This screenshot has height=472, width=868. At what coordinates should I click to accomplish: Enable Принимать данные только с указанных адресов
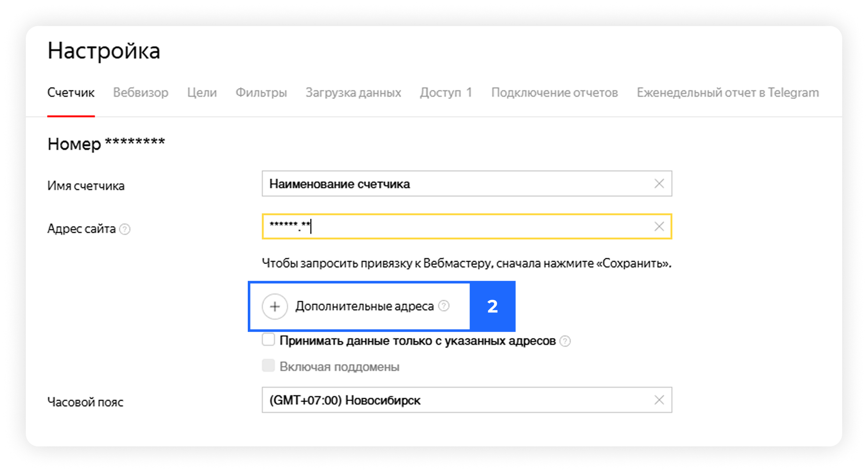coord(268,340)
